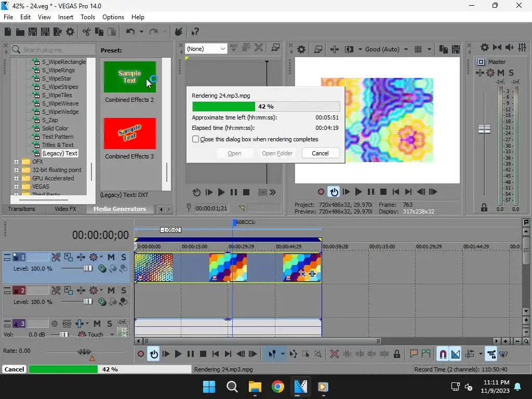532x399 pixels.
Task: Toggle Automatic Crossfades button
Action: [x=455, y=354]
